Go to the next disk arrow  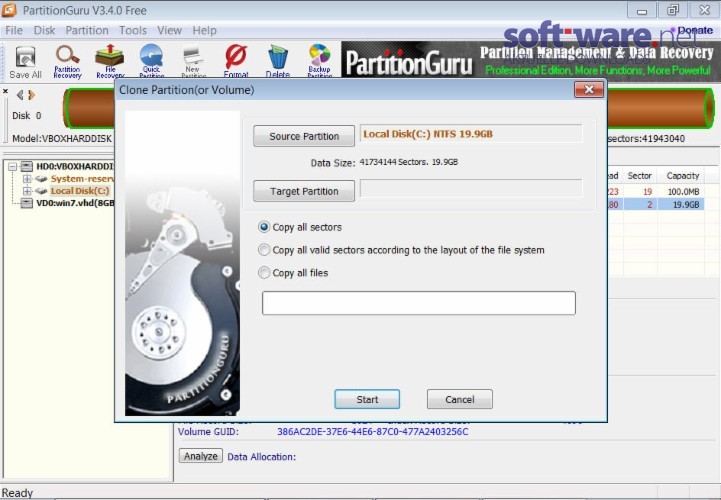(31, 95)
